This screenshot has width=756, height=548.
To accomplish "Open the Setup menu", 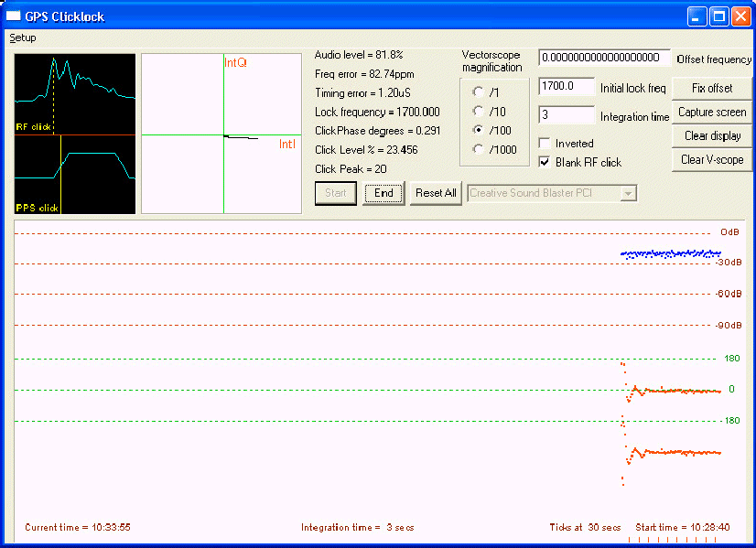I will [23, 38].
